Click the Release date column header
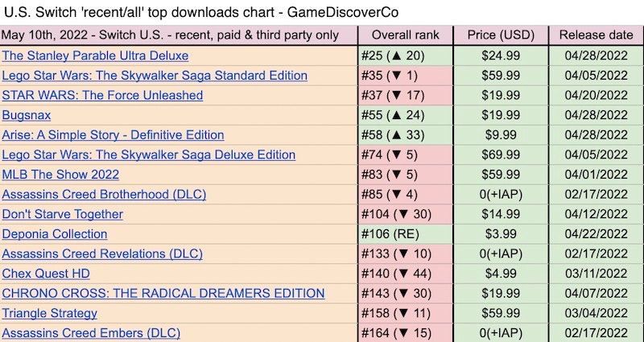Screen dimensions: 644x342 point(596,35)
